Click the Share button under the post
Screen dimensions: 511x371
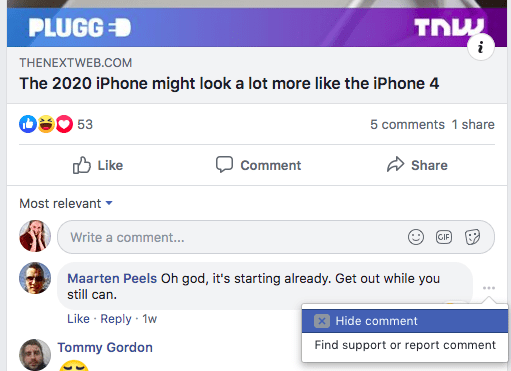pyautogui.click(x=417, y=165)
